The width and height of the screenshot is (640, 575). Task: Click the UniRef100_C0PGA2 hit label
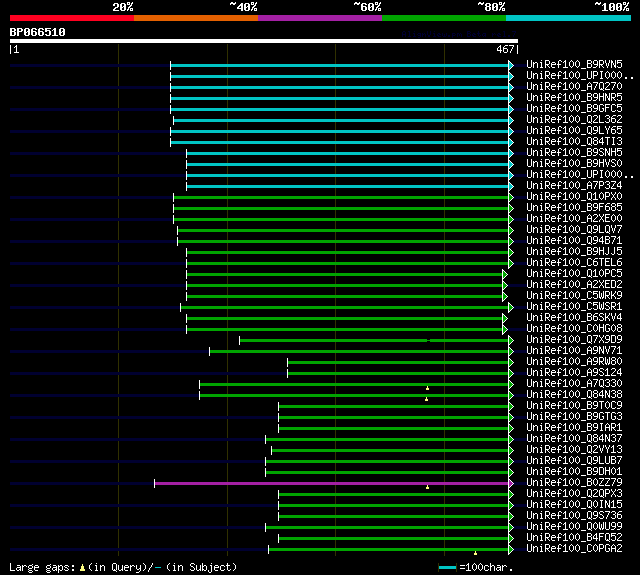[x=574, y=549]
